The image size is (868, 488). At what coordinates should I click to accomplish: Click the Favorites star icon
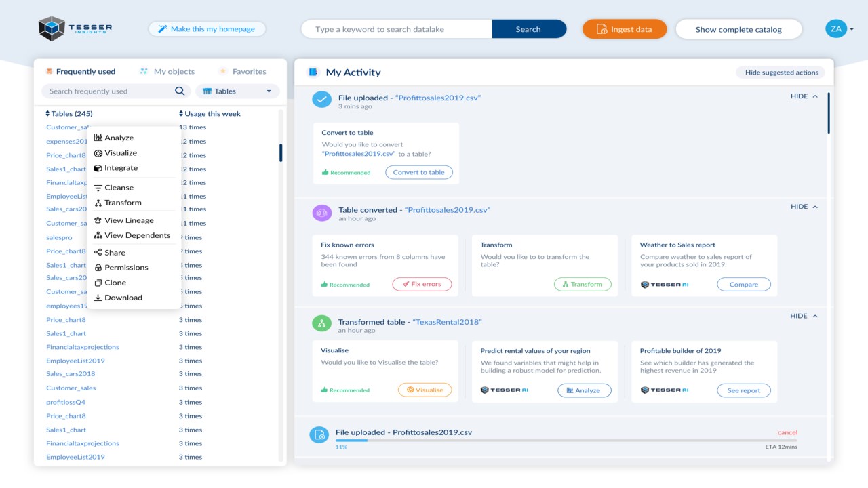[222, 71]
